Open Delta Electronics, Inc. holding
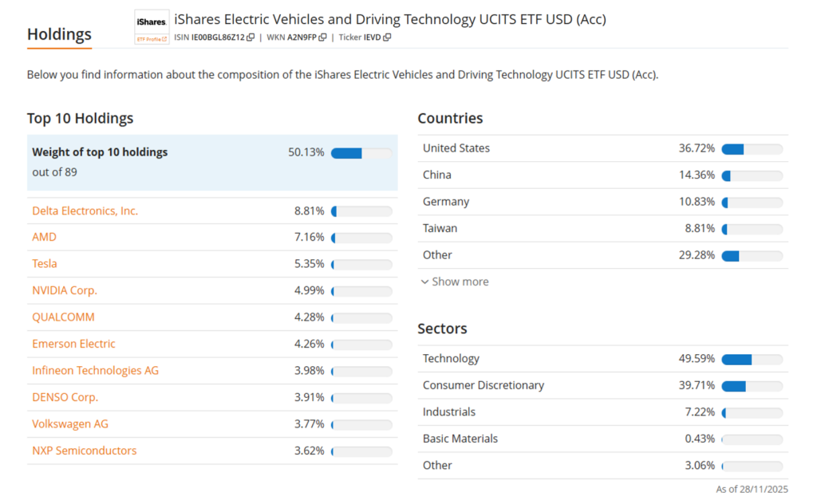817x504 pixels. 85,211
